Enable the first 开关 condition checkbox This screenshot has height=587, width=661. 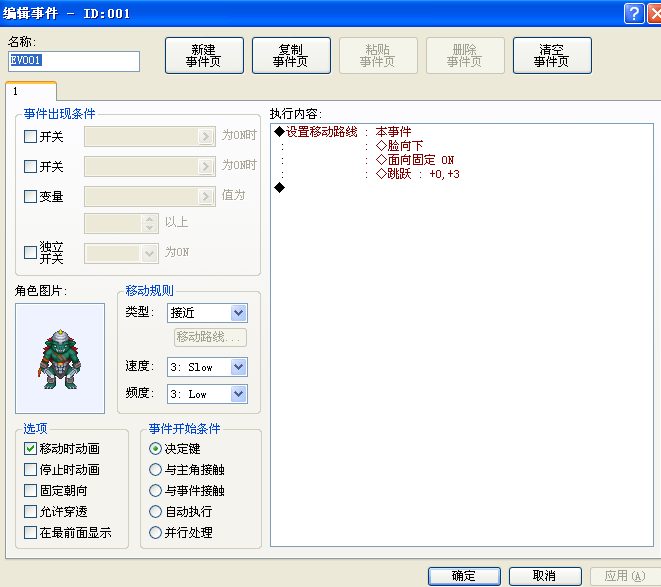point(30,137)
